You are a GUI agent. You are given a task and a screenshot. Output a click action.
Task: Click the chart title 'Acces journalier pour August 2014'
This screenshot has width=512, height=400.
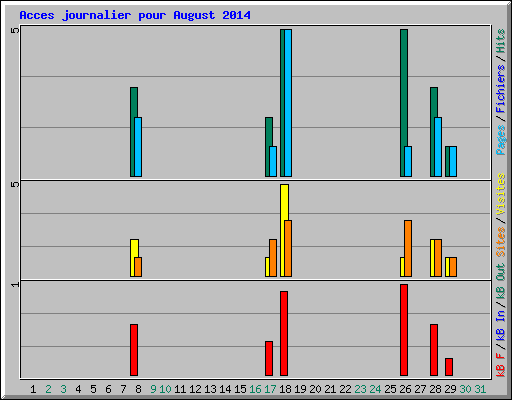click(135, 15)
